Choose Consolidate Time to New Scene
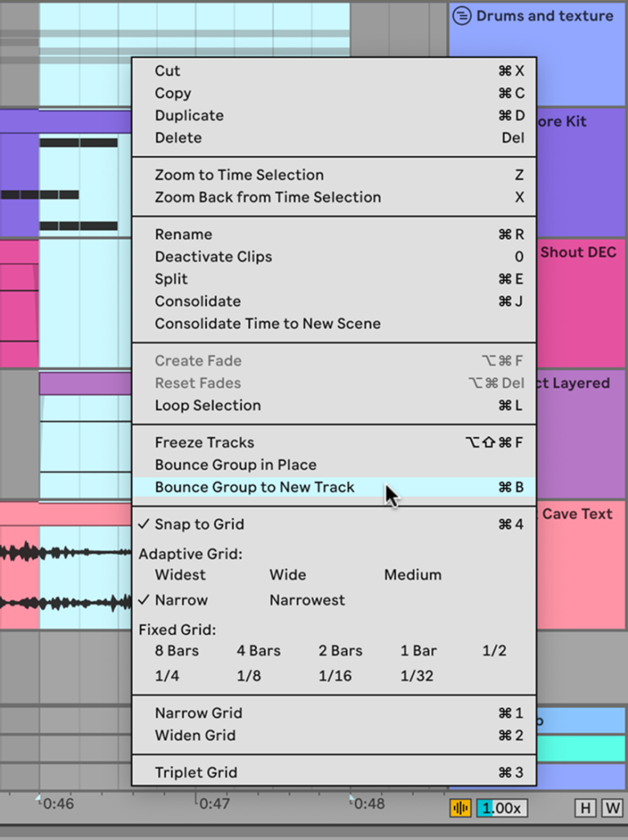The image size is (628, 840). pyautogui.click(x=268, y=324)
